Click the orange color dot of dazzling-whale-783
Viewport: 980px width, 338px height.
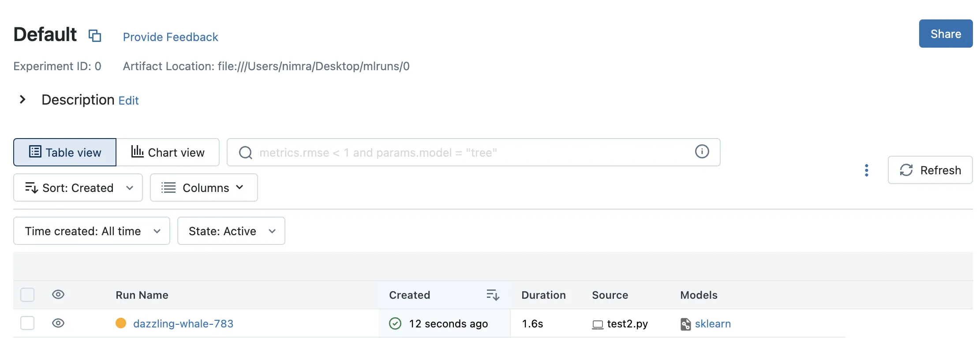[x=121, y=323]
